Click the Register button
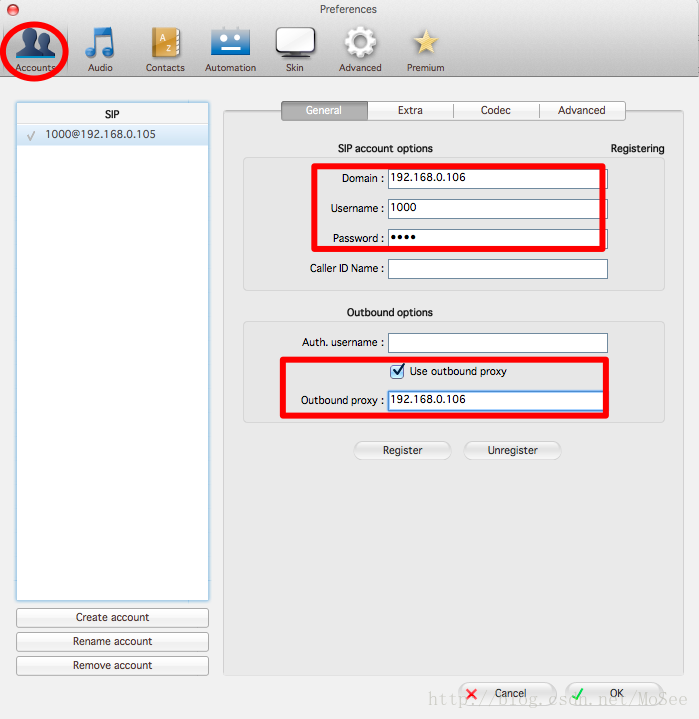 pos(402,450)
